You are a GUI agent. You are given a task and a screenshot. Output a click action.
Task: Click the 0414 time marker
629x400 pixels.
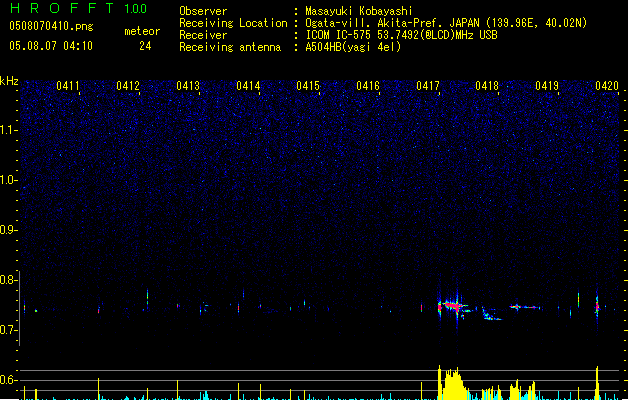coord(248,85)
